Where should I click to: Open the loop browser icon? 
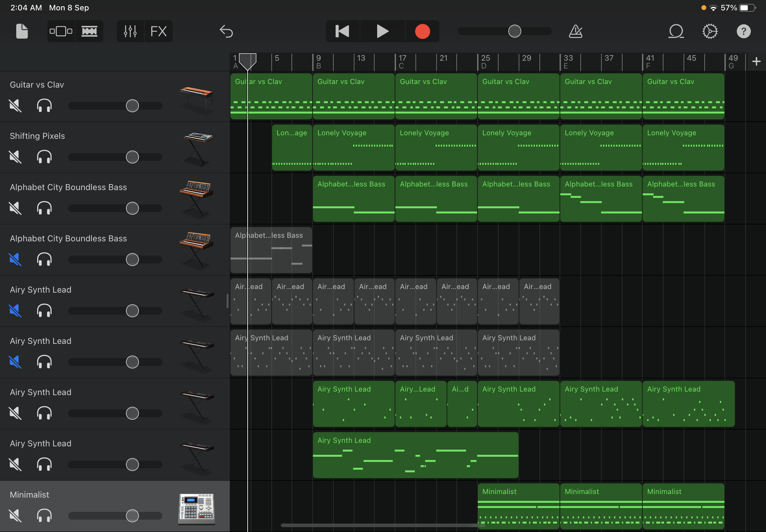click(x=676, y=31)
